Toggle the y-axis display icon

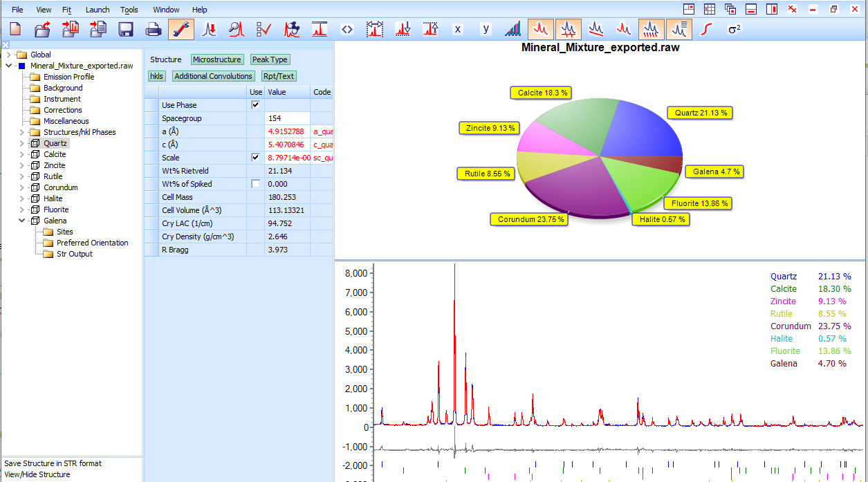coord(487,29)
